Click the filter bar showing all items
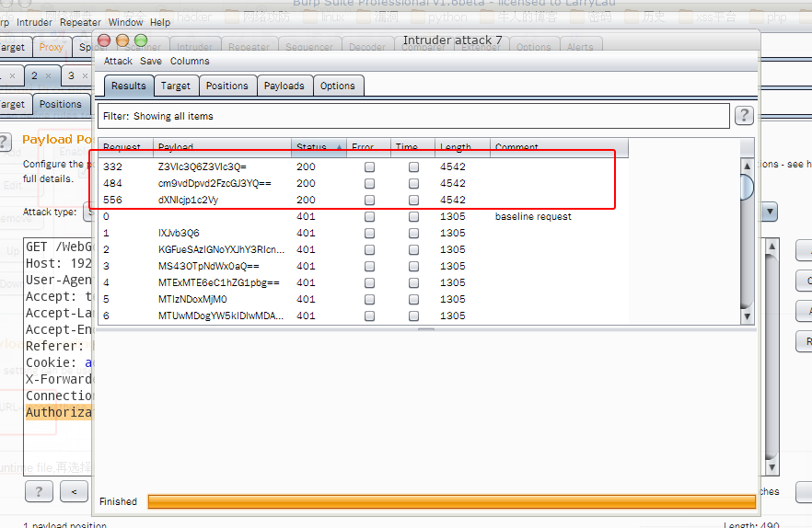This screenshot has width=812, height=528. tap(413, 116)
